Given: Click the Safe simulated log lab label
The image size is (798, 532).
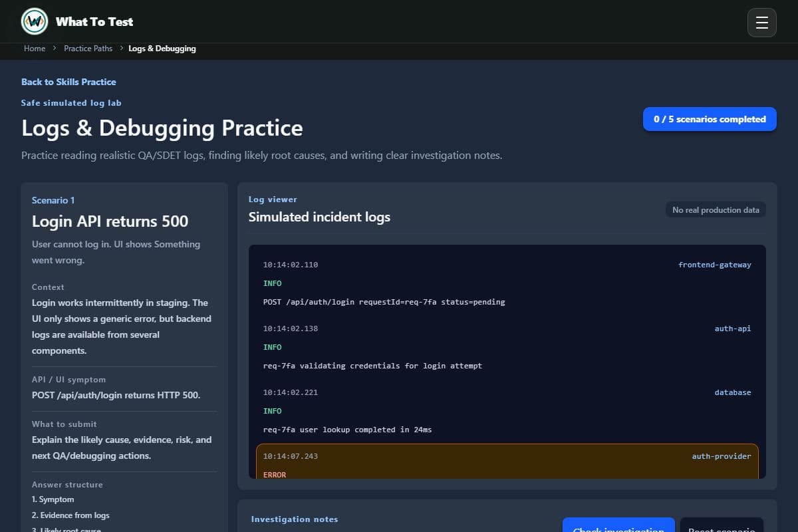Looking at the screenshot, I should click(71, 103).
